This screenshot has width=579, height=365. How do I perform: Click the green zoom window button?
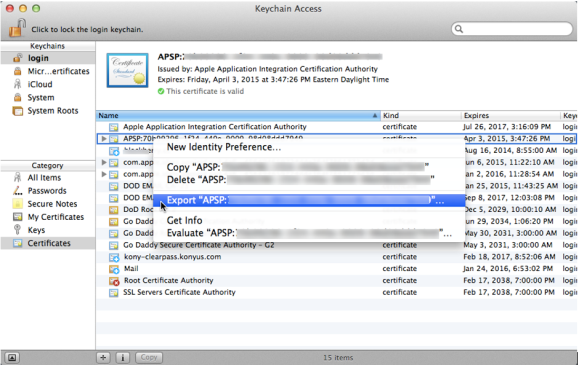[36, 8]
